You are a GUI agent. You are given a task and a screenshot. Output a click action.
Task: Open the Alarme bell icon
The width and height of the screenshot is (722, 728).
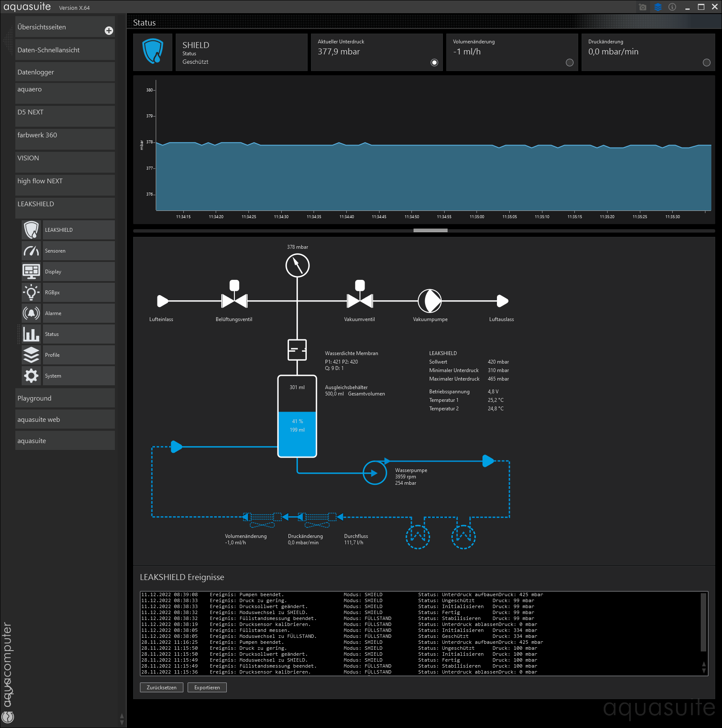click(31, 313)
